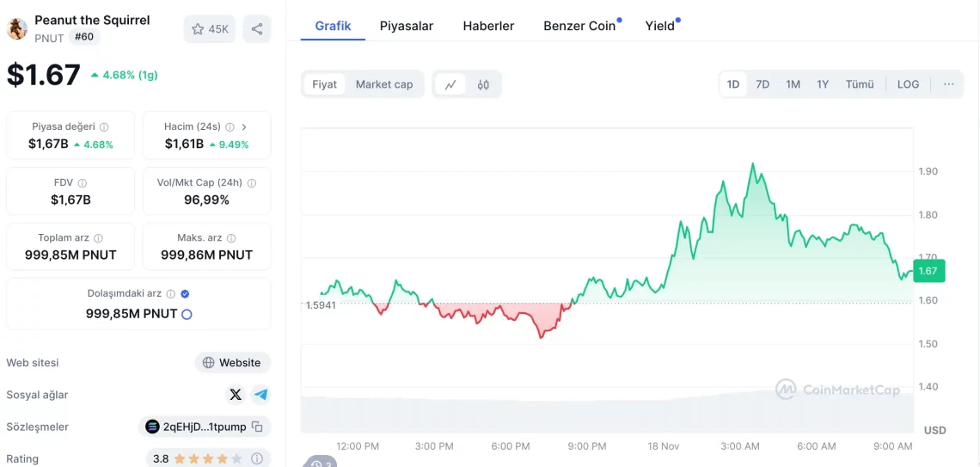Viewport: 980px width, 467px height.
Task: Click the info icon next to Rating
Action: tap(257, 458)
